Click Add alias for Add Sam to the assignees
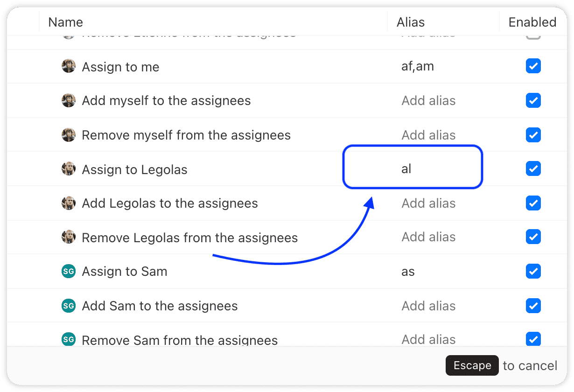This screenshot has width=574, height=392. [x=428, y=306]
